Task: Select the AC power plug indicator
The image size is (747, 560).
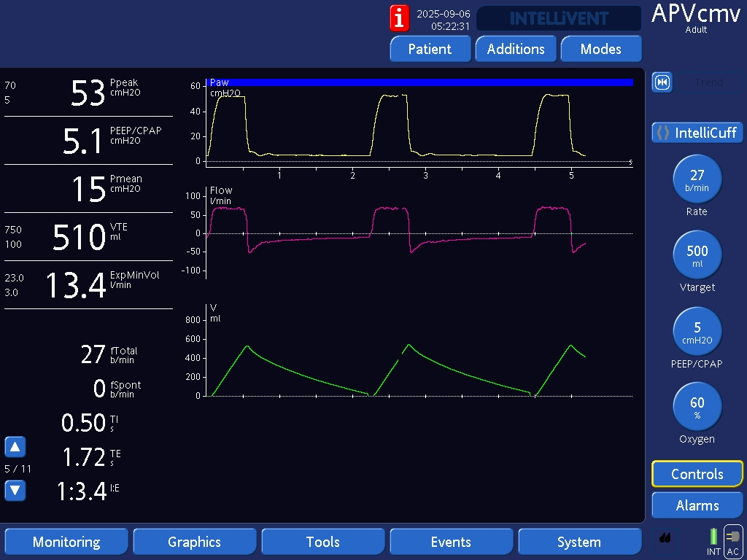Action: pos(733,541)
